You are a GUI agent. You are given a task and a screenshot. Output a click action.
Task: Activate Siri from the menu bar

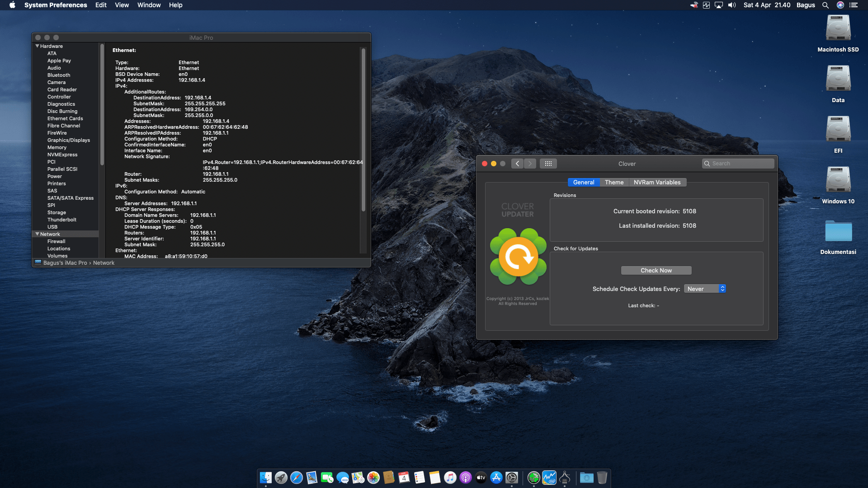[x=840, y=5]
